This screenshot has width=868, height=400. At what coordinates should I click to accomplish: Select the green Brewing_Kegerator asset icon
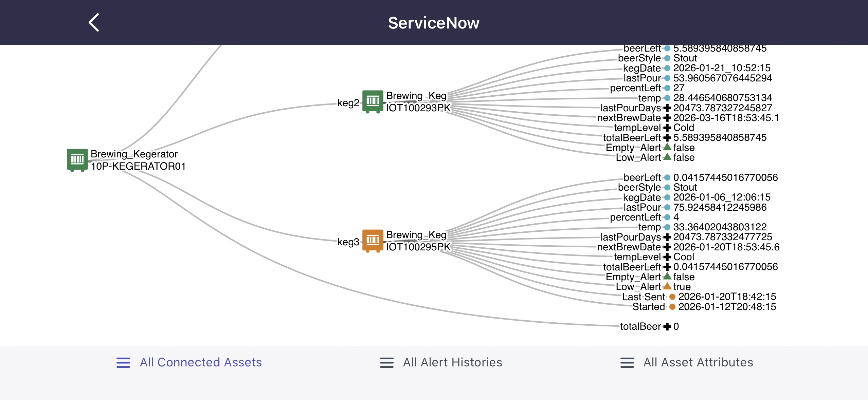[77, 160]
